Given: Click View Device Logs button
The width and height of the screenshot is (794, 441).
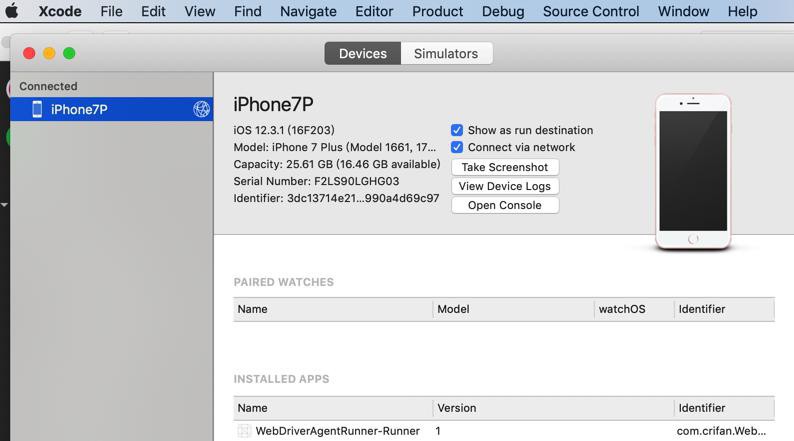Looking at the screenshot, I should point(505,186).
